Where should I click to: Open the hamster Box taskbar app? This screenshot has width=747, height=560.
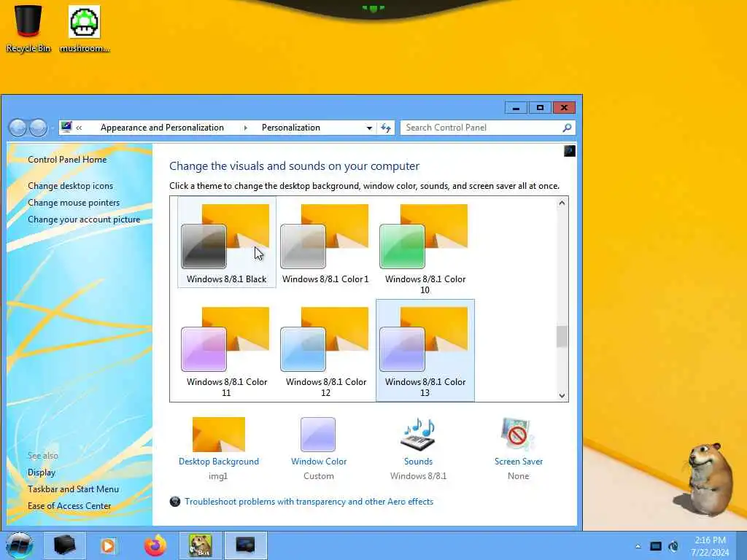(x=200, y=545)
